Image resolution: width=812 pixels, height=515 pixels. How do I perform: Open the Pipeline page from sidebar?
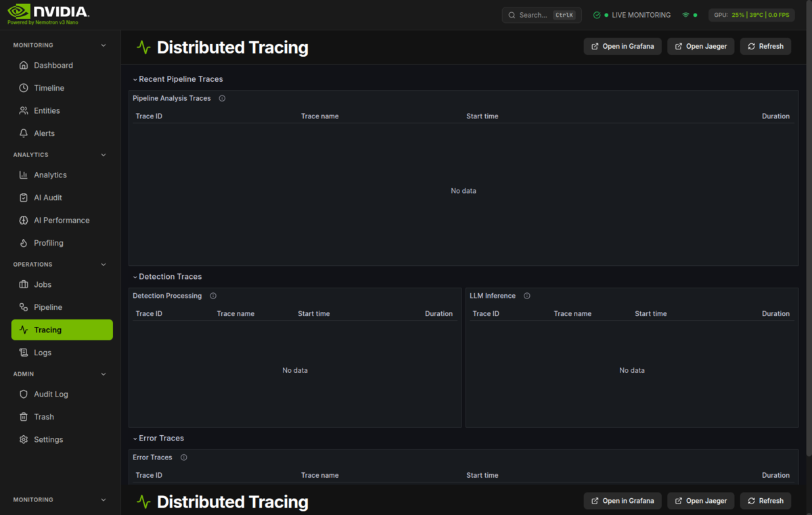pyautogui.click(x=48, y=307)
